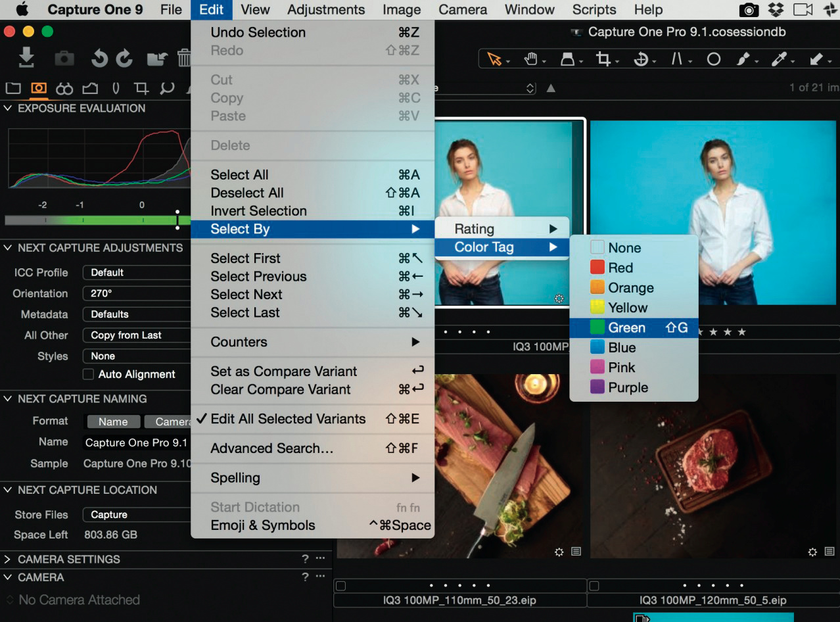This screenshot has width=840, height=622.
Task: Open the Orientation 270° dropdown
Action: [x=136, y=293]
